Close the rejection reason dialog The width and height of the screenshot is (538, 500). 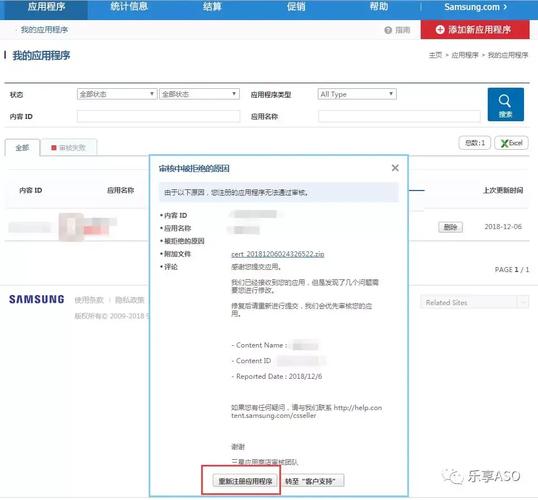point(395,168)
